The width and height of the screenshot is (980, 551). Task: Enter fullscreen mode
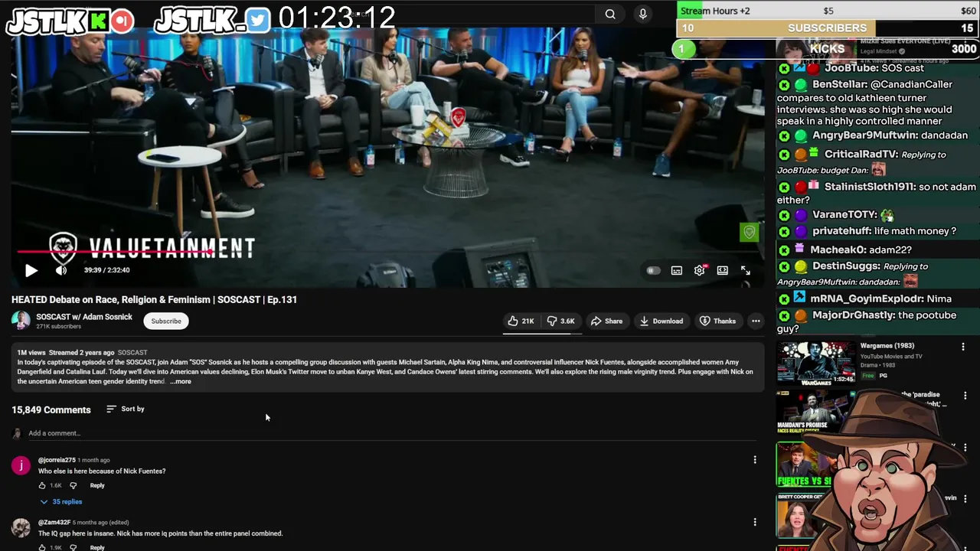pos(746,270)
